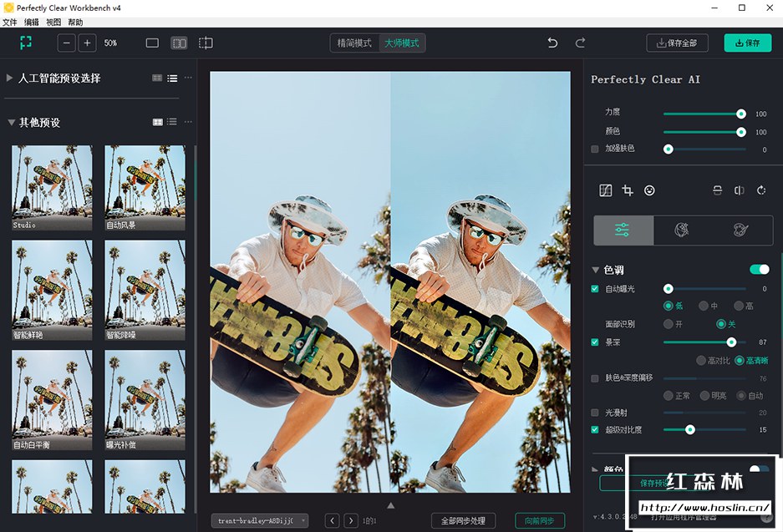
Task: Switch AI preset section to list view
Action: coord(172,78)
